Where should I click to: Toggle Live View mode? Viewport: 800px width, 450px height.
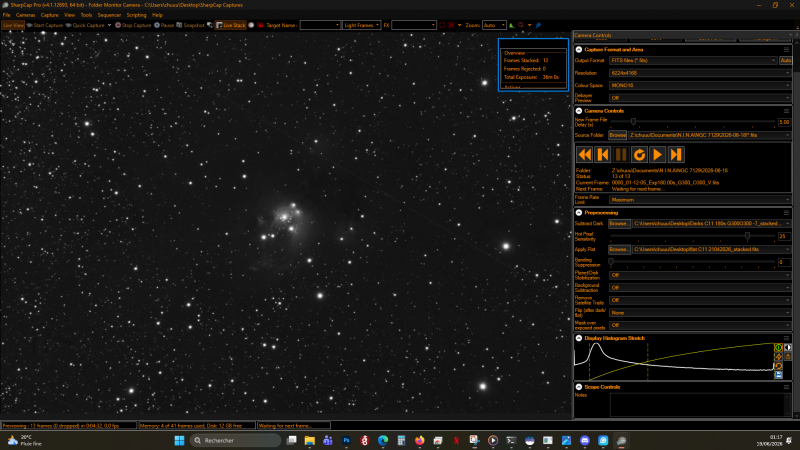coord(13,25)
